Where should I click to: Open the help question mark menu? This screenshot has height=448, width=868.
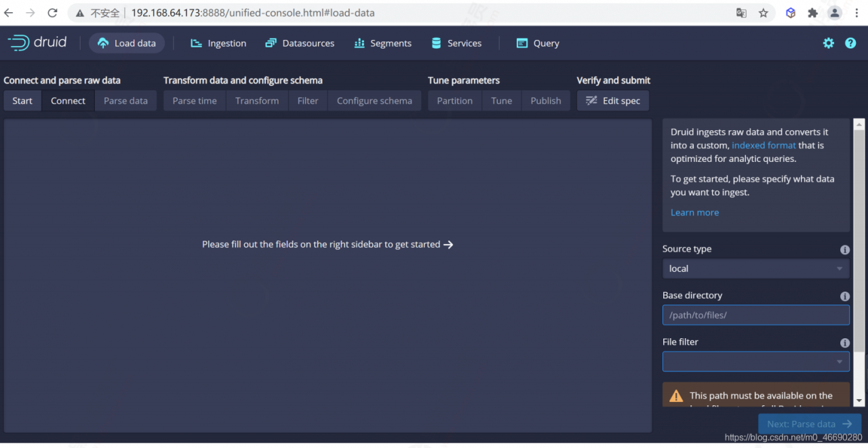pos(850,43)
